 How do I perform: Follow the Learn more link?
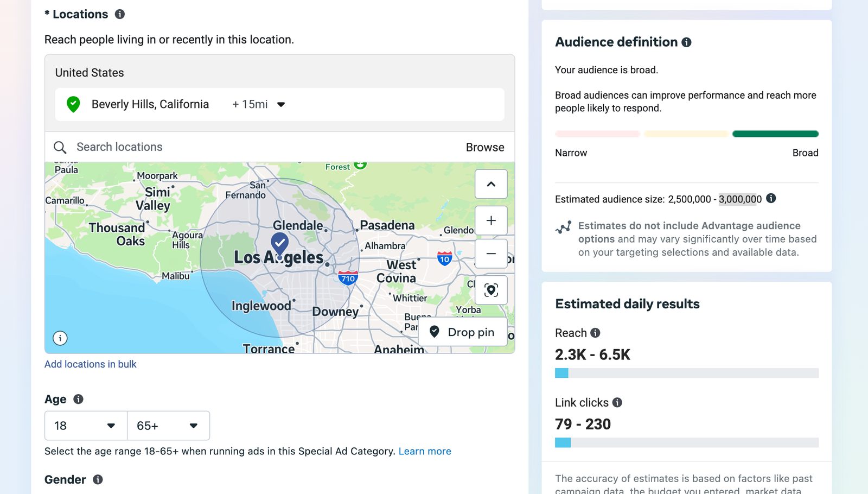[425, 451]
